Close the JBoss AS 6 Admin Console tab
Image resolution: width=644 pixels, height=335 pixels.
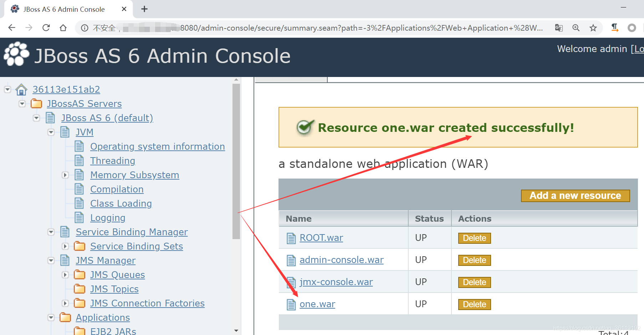tap(124, 9)
